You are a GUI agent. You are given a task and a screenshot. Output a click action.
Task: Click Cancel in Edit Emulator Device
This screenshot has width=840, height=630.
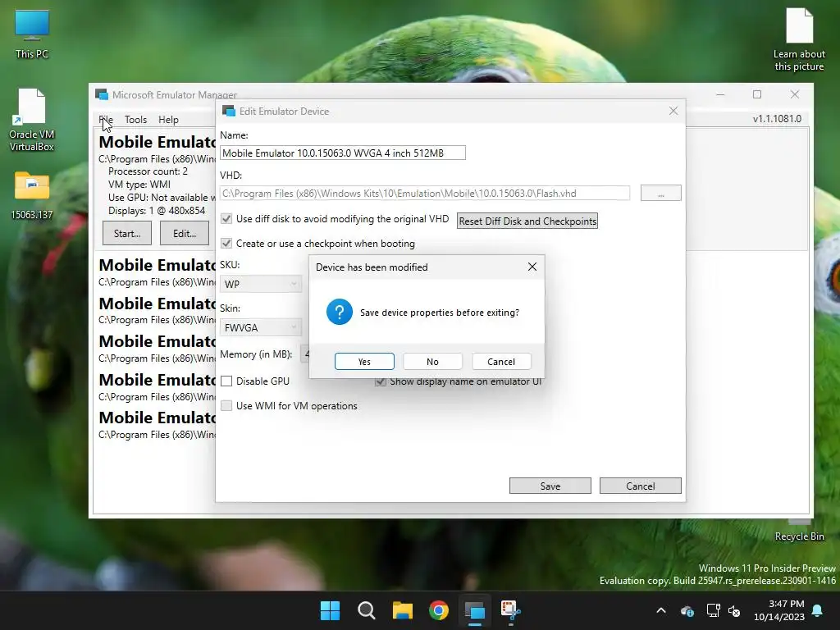click(x=640, y=486)
